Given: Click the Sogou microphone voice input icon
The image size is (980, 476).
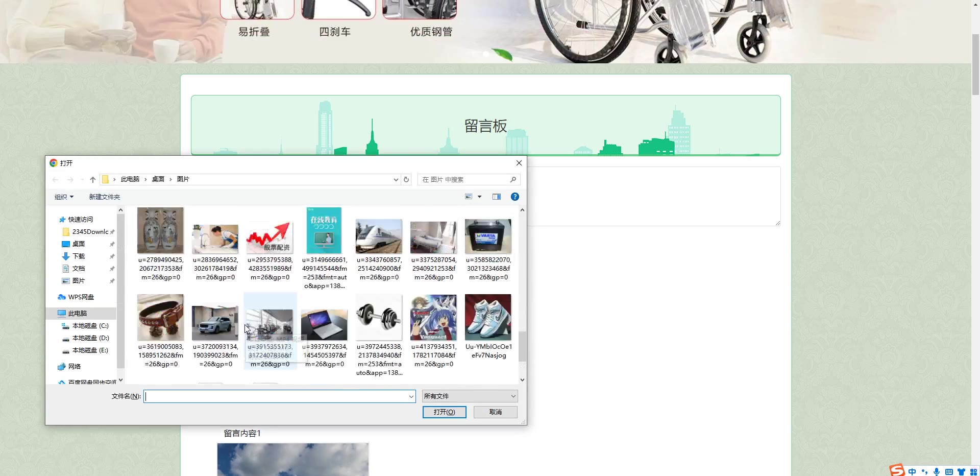Looking at the screenshot, I should [937, 472].
